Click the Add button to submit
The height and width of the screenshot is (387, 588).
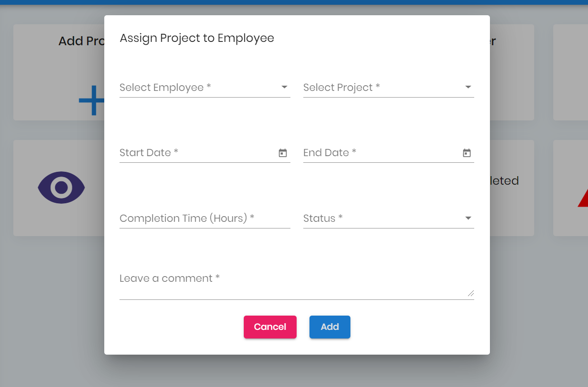pos(329,327)
